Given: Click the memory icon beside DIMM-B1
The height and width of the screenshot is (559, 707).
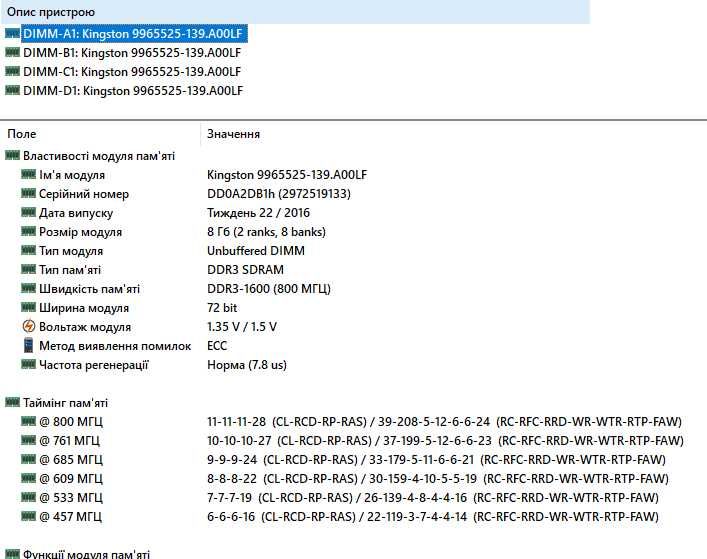Looking at the screenshot, I should (x=13, y=52).
